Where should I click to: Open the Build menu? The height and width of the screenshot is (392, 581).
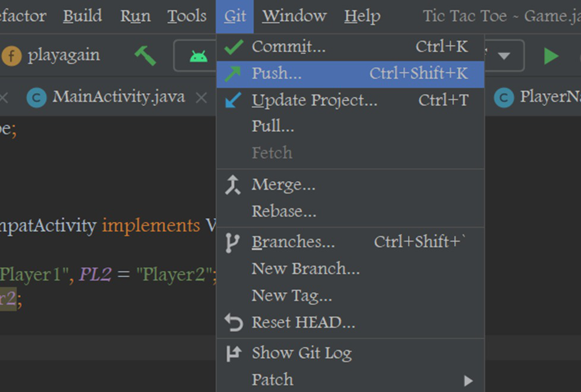tap(82, 16)
